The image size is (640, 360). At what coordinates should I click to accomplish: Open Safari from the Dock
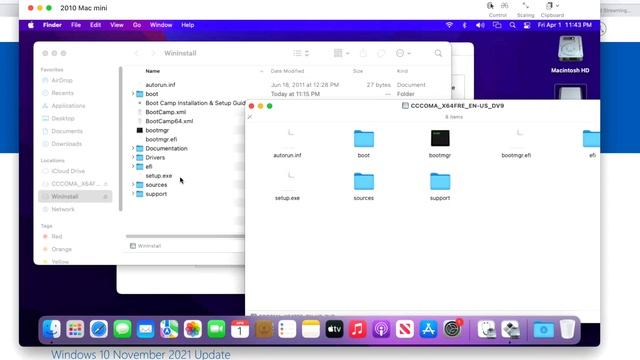[99, 329]
